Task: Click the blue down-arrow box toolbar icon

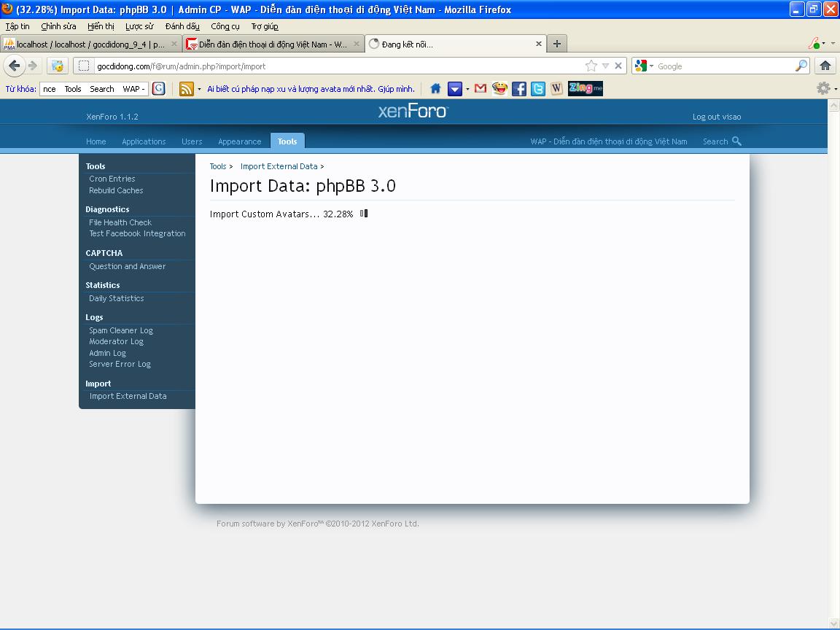Action: coord(455,88)
